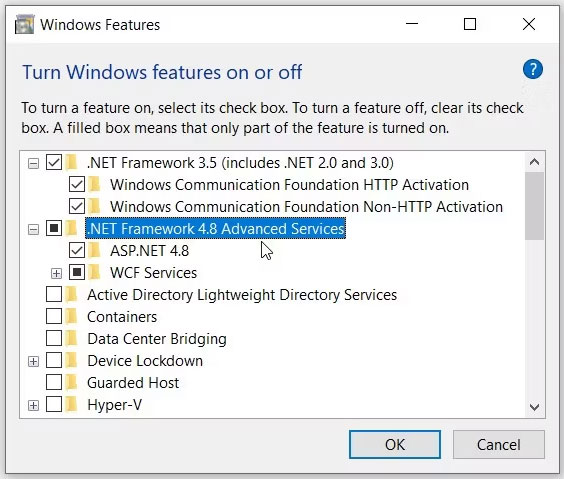
Task: Minimize the Windows Features dialog
Action: point(412,24)
